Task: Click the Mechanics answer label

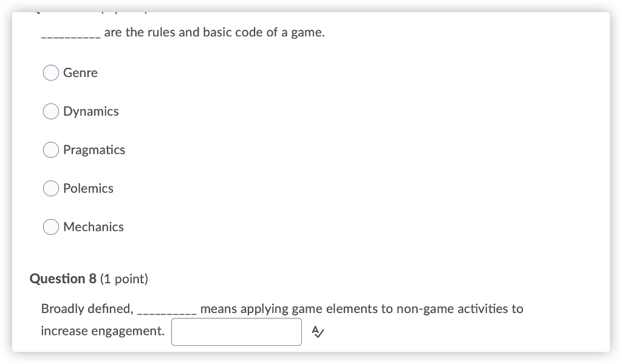Action: point(94,227)
